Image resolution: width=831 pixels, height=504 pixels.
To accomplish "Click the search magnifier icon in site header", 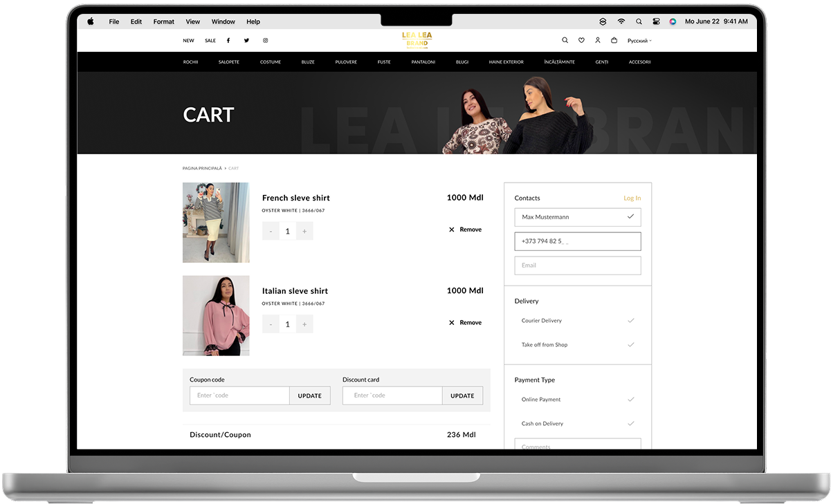I will 565,41.
